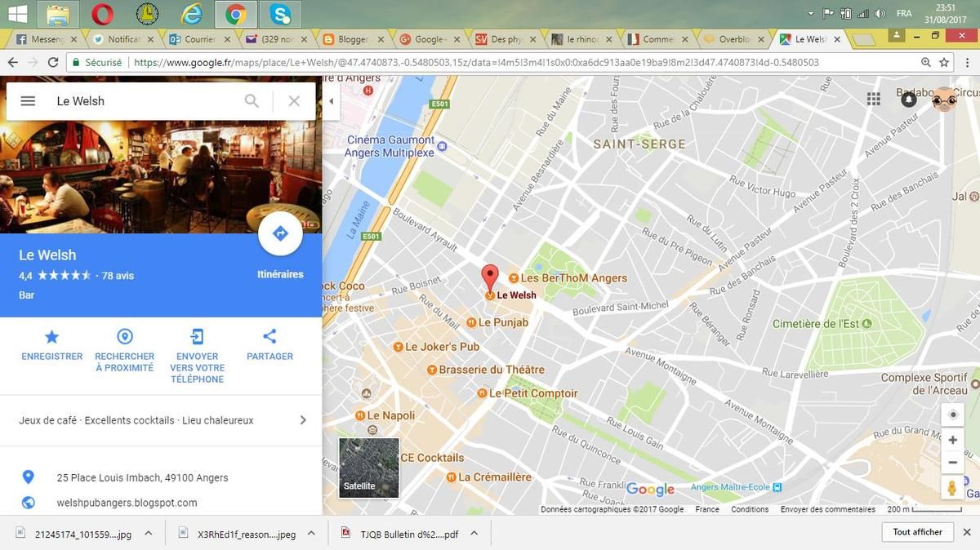Select Le Joker's Pub marker
Viewport: 980px width, 550px height.
click(435, 347)
